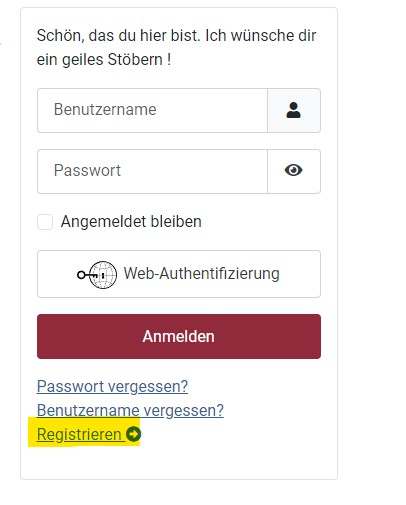Click the key and globe WebAuthn icon
The height and width of the screenshot is (505, 406).
97,275
